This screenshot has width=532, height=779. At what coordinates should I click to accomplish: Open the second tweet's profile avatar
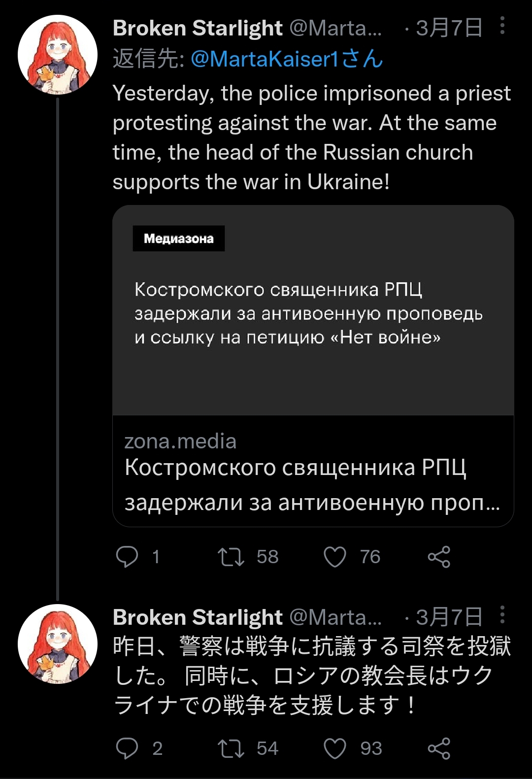[x=58, y=644]
